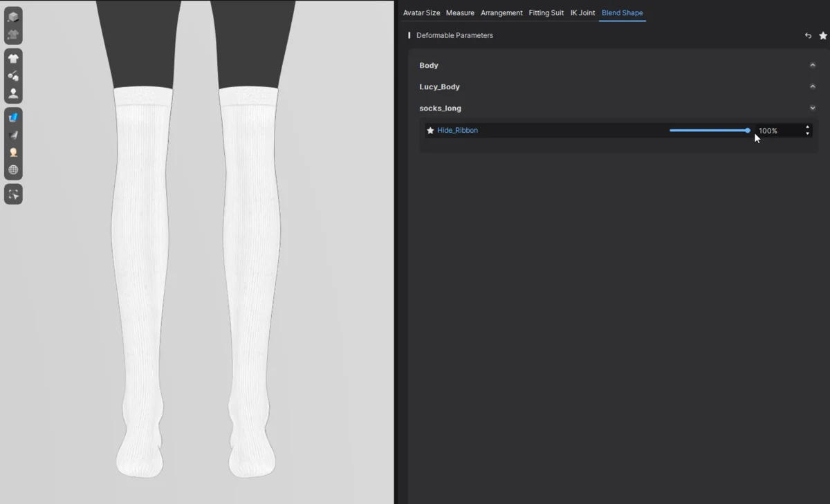Click the dark gray folded fabric icon

[x=13, y=135]
